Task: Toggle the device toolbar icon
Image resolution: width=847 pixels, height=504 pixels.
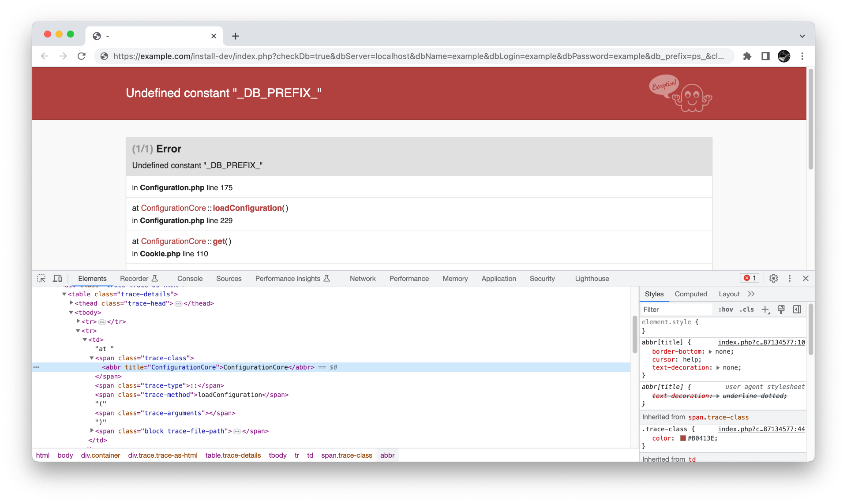Action: pos(57,278)
